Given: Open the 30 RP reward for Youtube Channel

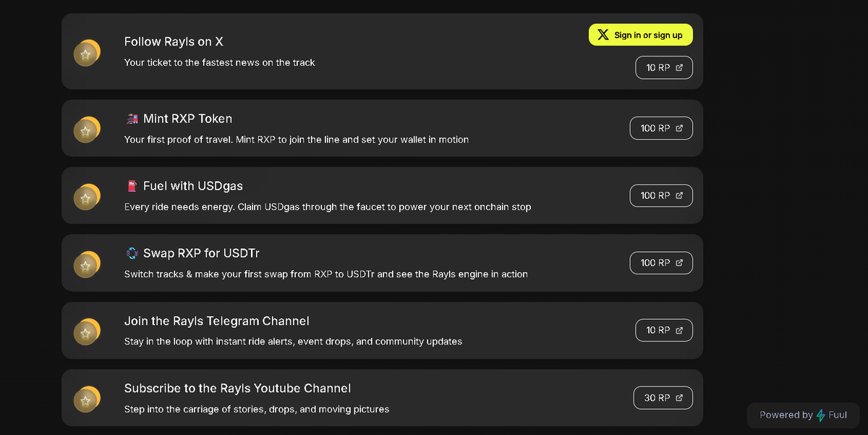Looking at the screenshot, I should [x=663, y=397].
